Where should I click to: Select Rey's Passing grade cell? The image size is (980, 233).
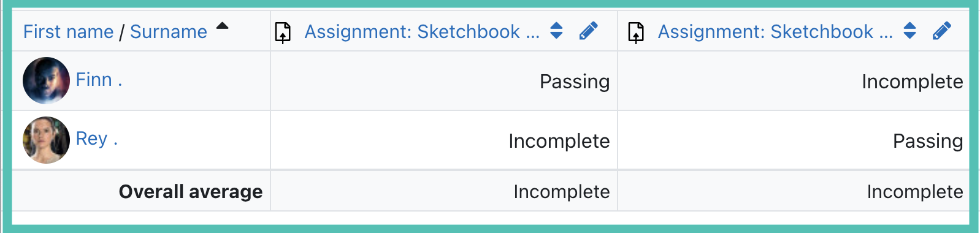point(794,140)
